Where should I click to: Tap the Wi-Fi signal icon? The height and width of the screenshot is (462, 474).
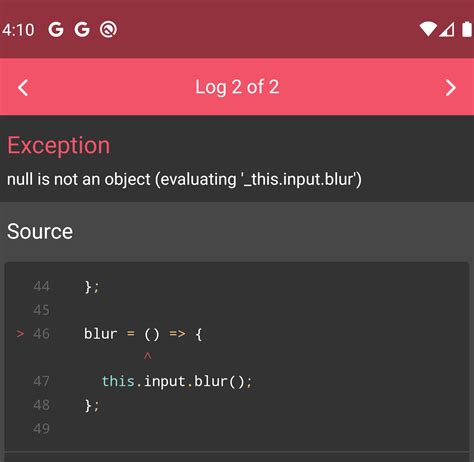point(428,29)
